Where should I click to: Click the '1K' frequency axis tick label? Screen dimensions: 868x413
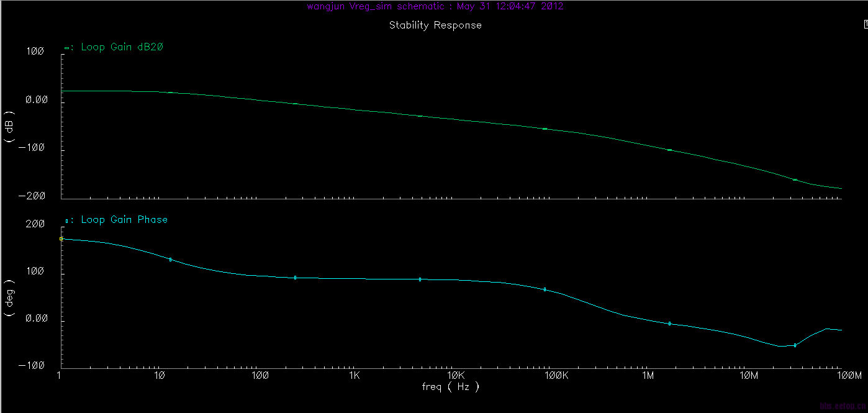click(x=354, y=376)
